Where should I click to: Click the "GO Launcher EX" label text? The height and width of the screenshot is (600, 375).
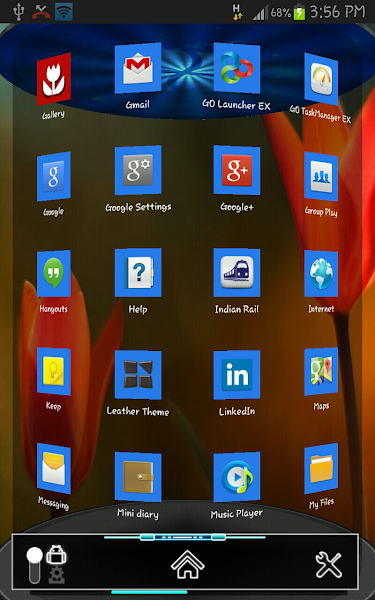coord(236,105)
